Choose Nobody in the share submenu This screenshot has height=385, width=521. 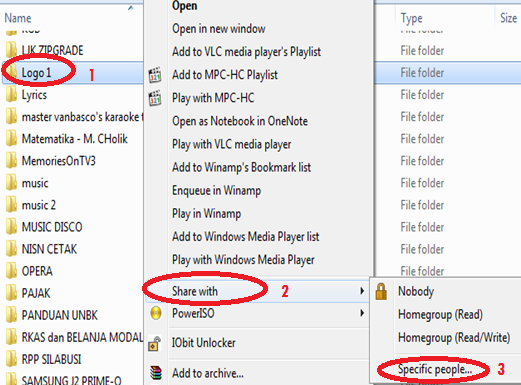416,292
